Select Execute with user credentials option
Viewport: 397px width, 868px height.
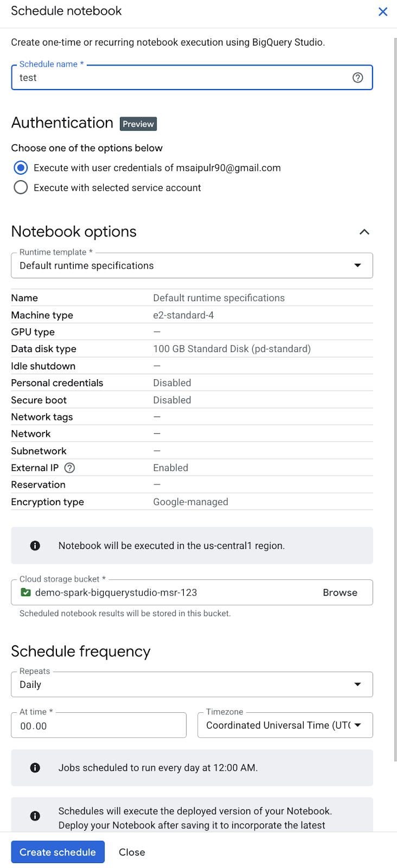click(21, 168)
